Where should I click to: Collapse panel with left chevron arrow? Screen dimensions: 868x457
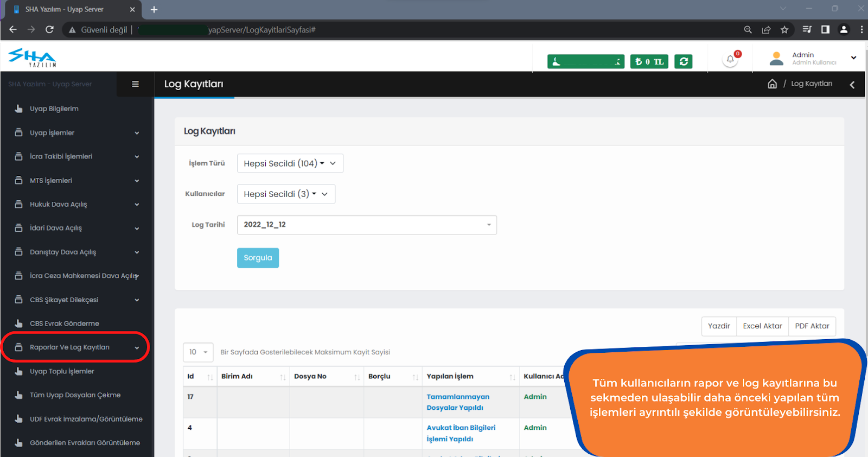tap(852, 85)
